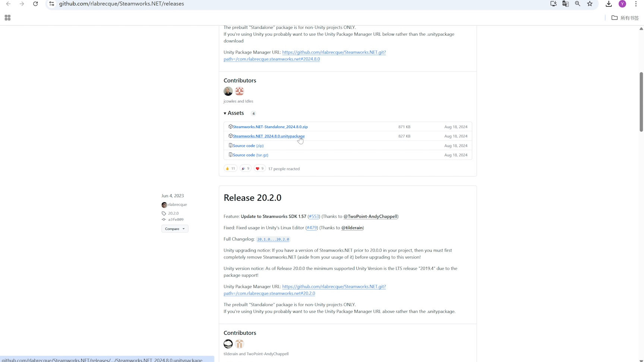Click the thumbs up reaction with 11
The width and height of the screenshot is (644, 362).
tap(230, 169)
